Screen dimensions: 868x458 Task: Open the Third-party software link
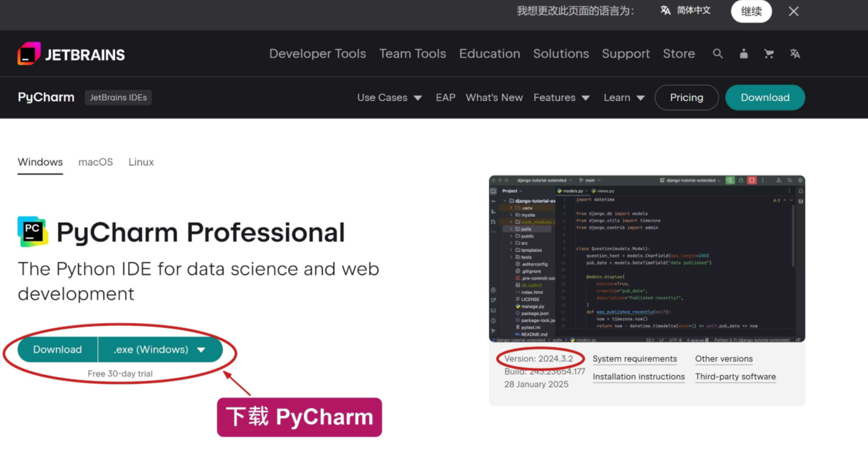[x=736, y=377]
